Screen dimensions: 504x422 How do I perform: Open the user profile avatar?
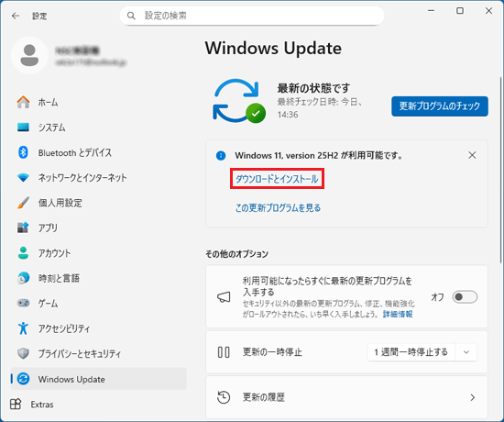pyautogui.click(x=29, y=55)
